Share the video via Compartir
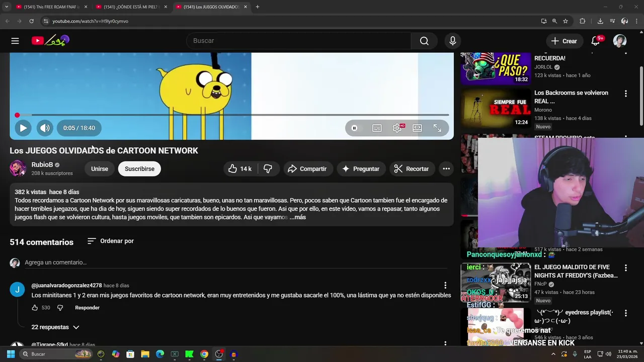Image resolution: width=644 pixels, height=362 pixels. (x=307, y=169)
